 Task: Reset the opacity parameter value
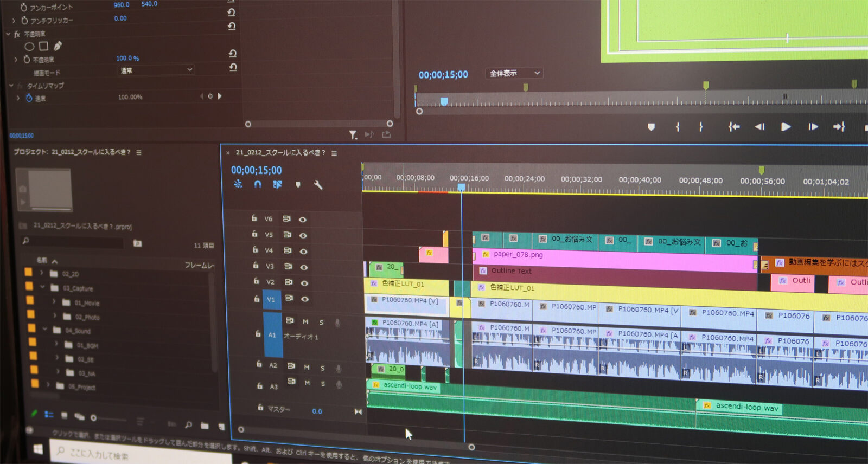coord(232,53)
